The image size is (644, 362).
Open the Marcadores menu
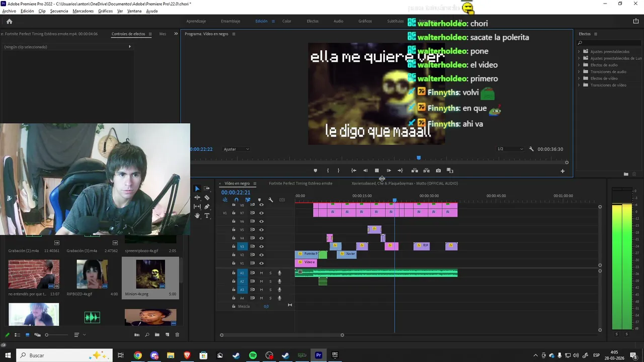coord(83,11)
